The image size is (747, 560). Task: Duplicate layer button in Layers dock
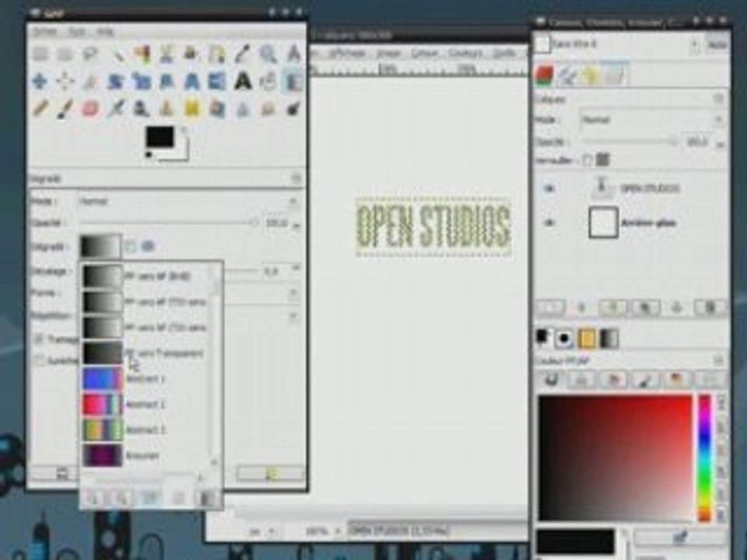point(645,308)
